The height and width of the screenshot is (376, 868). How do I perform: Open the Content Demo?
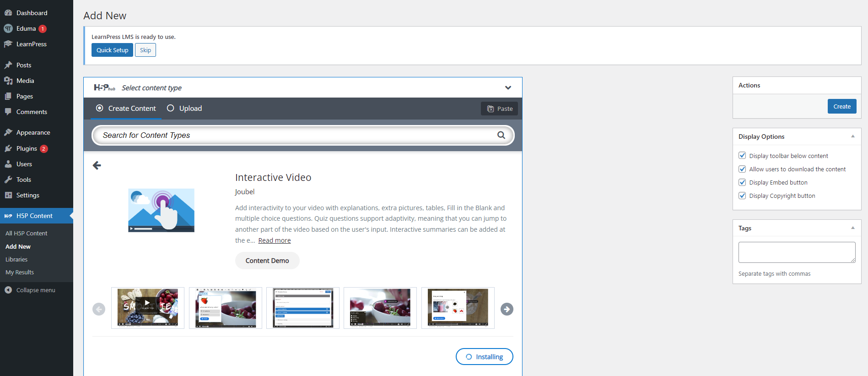pyautogui.click(x=267, y=261)
